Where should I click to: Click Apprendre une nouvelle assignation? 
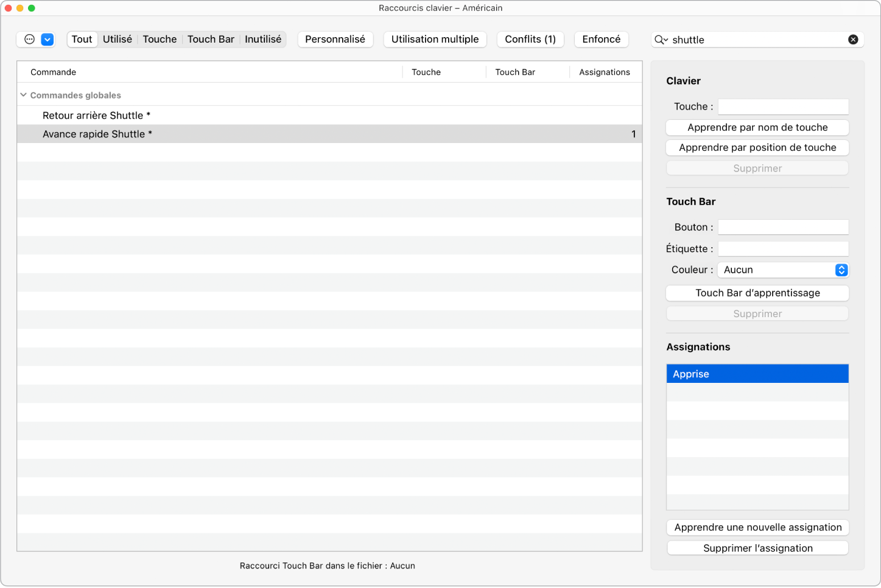click(x=757, y=527)
